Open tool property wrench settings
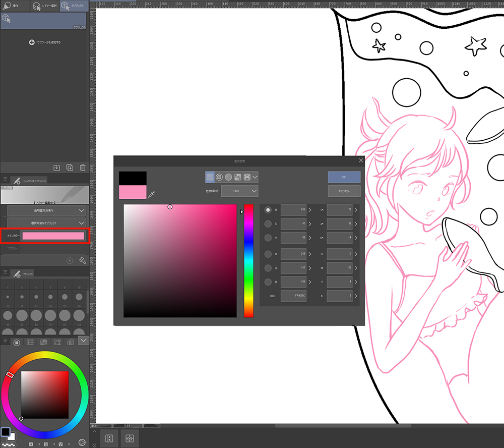This screenshot has height=448, width=504. (x=83, y=260)
